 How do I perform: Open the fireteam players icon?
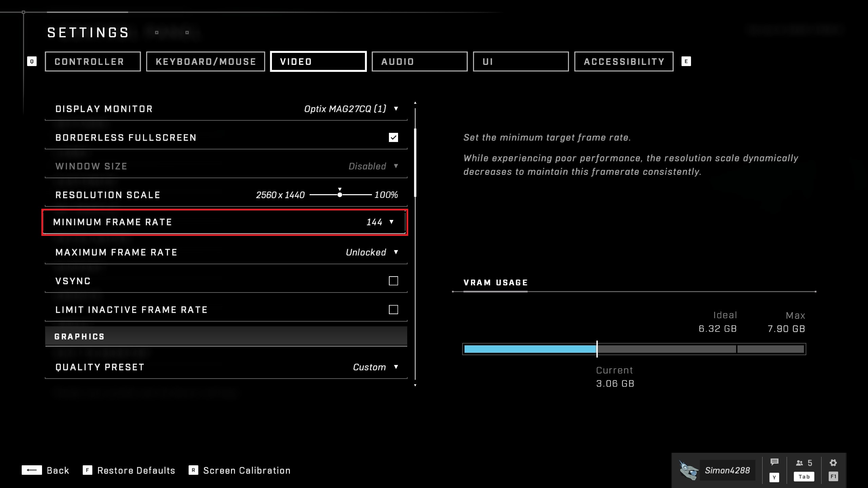tap(800, 463)
